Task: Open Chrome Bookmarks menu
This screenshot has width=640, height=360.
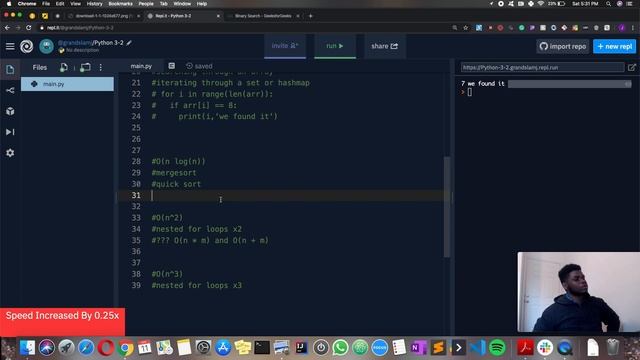Action: click(x=120, y=4)
